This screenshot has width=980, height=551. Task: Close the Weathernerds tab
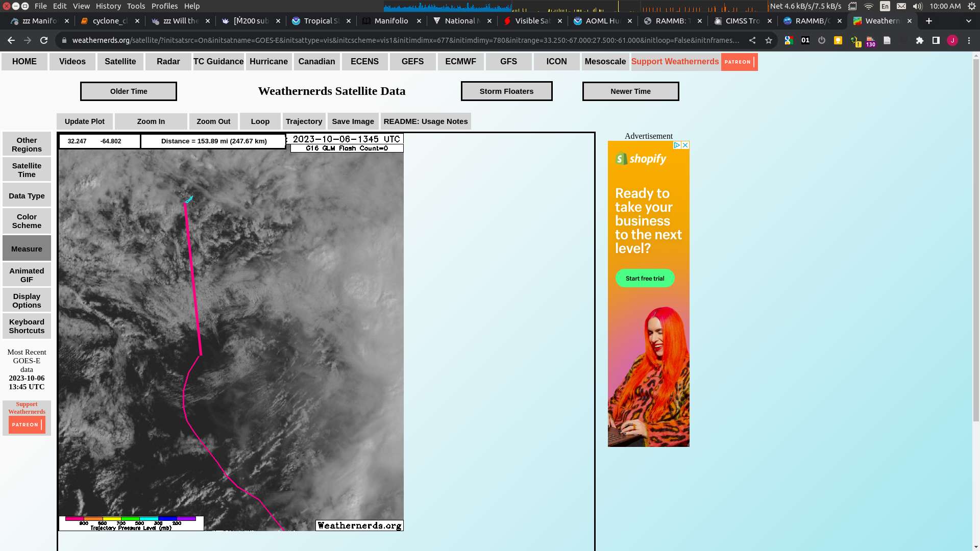pos(910,21)
